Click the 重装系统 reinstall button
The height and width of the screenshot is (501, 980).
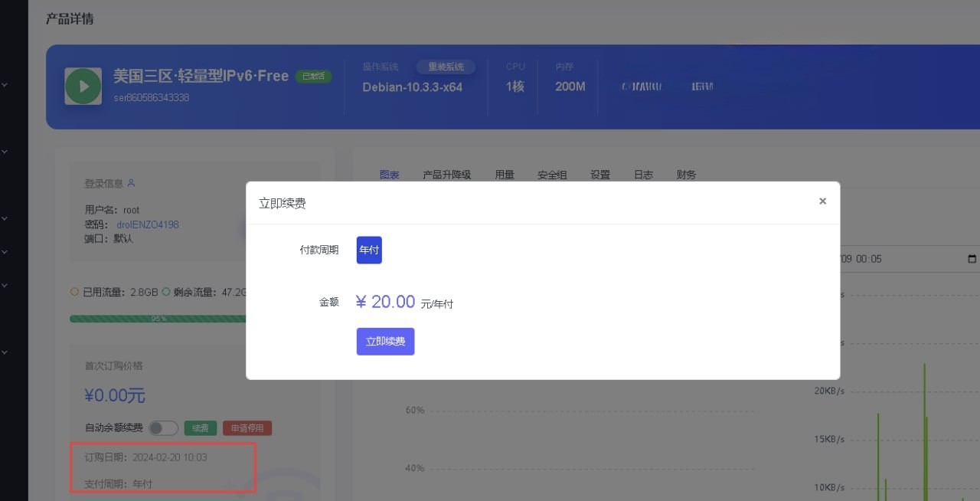coord(446,67)
